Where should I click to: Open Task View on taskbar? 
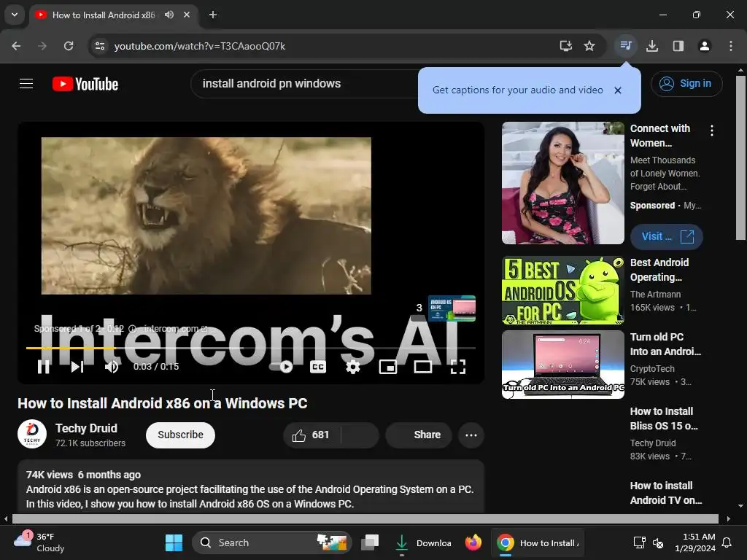(370, 542)
